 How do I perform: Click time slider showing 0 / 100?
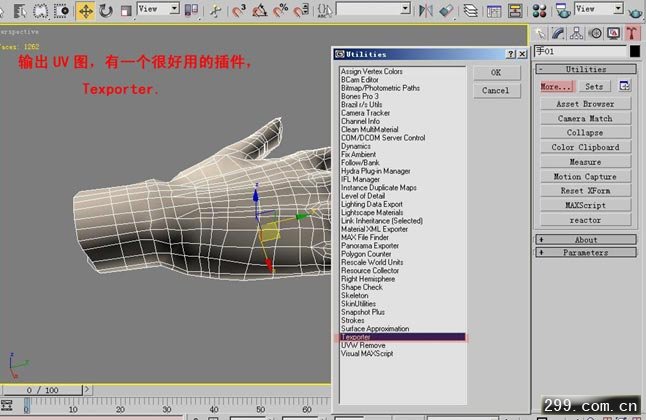coord(42,390)
